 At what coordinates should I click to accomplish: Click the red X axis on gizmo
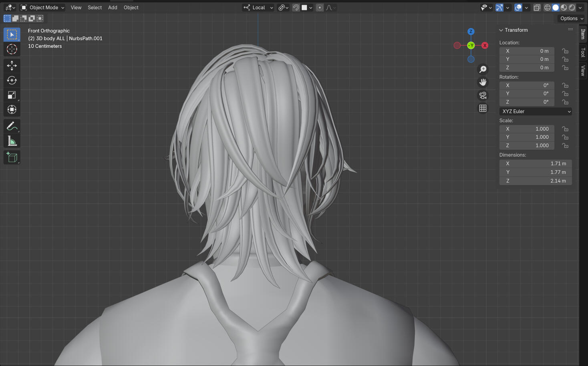(485, 45)
